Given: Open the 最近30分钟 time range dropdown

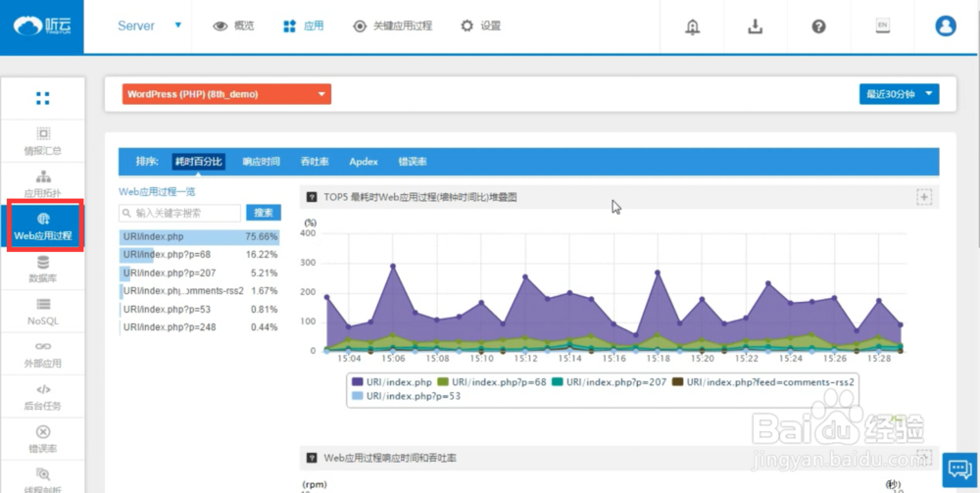Looking at the screenshot, I should [899, 94].
